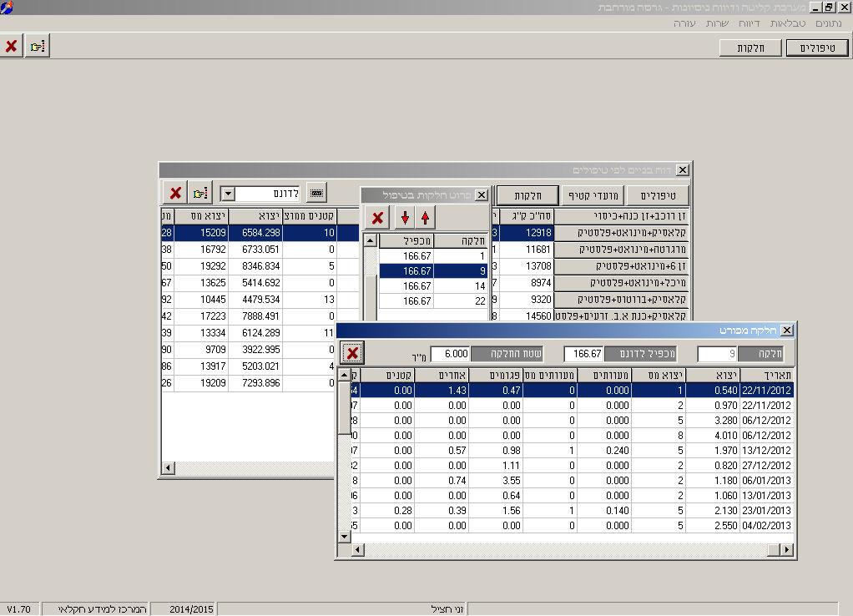Click the אחרים column header
The image size is (853, 616).
[x=442, y=375]
